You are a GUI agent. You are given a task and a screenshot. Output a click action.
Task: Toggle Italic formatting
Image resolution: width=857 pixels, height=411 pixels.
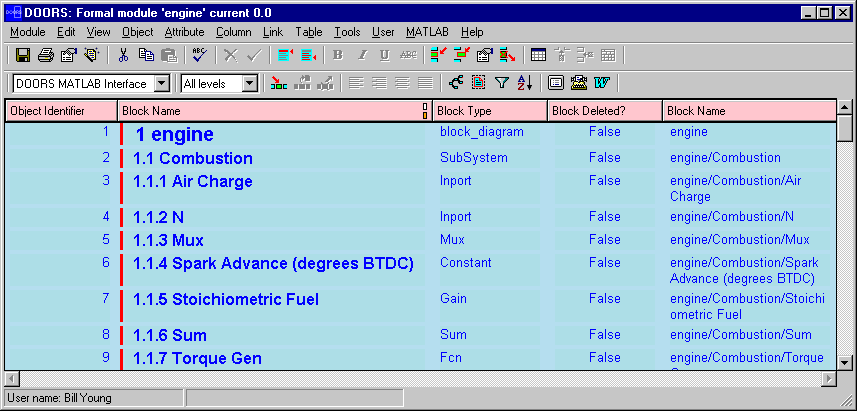[x=361, y=55]
